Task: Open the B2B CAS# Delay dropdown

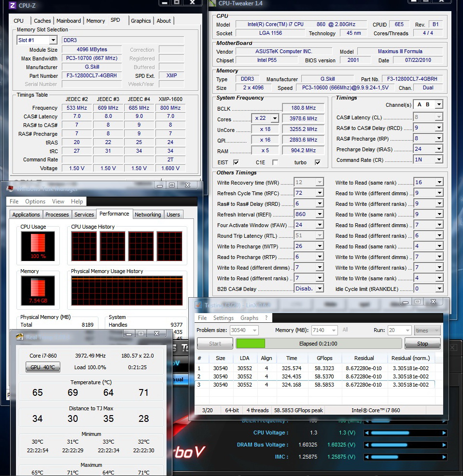Action: pos(320,288)
